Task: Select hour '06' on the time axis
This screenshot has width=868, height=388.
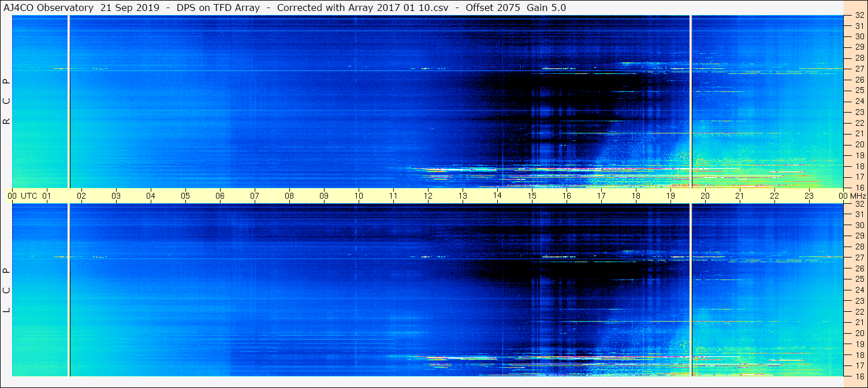Action: pyautogui.click(x=220, y=196)
